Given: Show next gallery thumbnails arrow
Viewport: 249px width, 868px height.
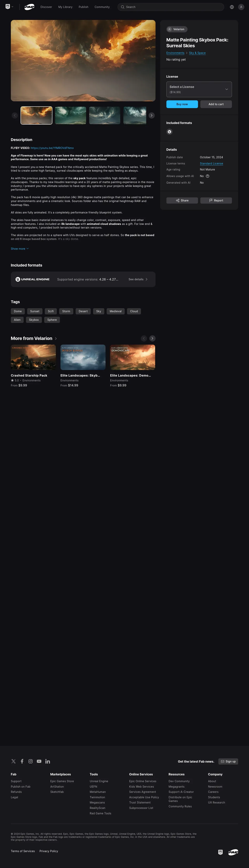Looking at the screenshot, I should point(152,115).
